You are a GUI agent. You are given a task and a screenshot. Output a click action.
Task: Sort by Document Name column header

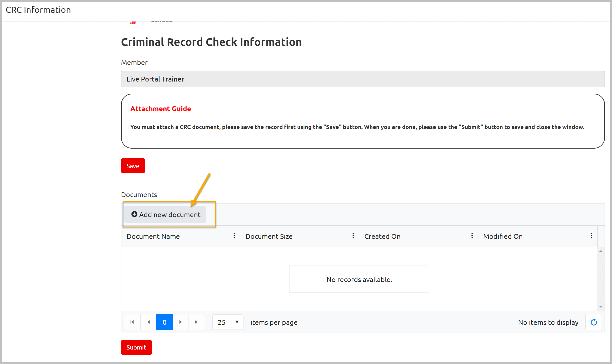(x=153, y=236)
